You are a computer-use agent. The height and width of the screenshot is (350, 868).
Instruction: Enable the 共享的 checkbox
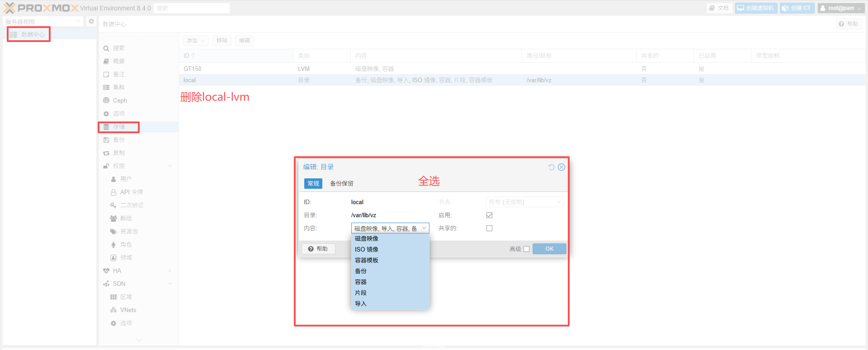point(489,229)
